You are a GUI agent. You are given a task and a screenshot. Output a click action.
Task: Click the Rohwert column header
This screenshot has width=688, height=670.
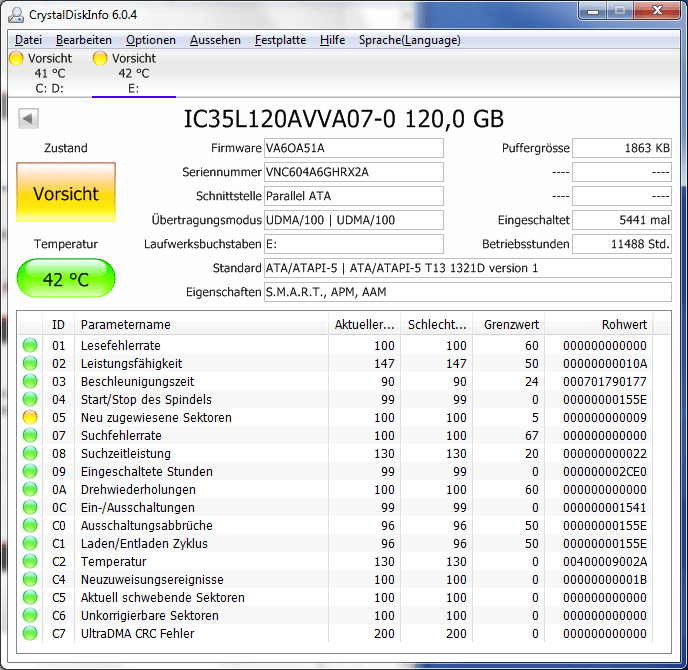[599, 324]
